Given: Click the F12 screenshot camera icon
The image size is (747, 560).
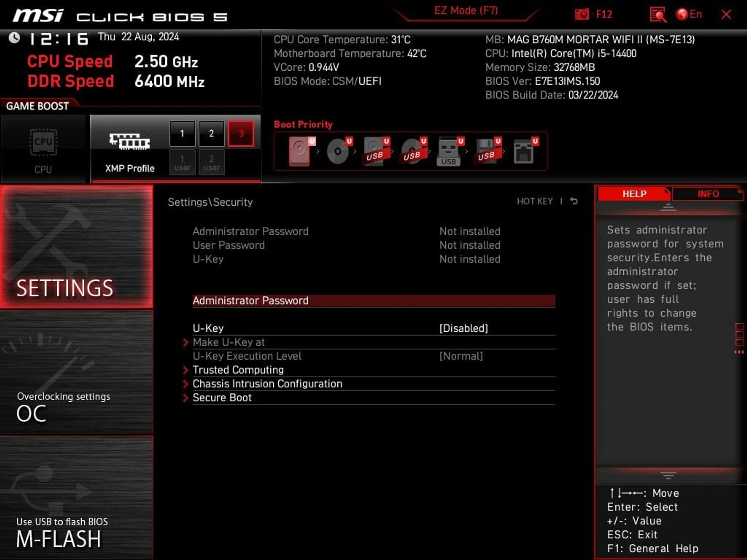Looking at the screenshot, I should coord(582,14).
